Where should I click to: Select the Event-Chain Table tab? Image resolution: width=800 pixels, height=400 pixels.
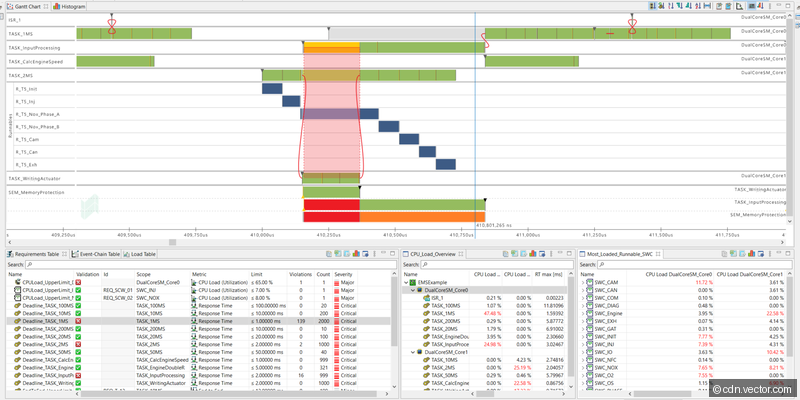(98, 254)
